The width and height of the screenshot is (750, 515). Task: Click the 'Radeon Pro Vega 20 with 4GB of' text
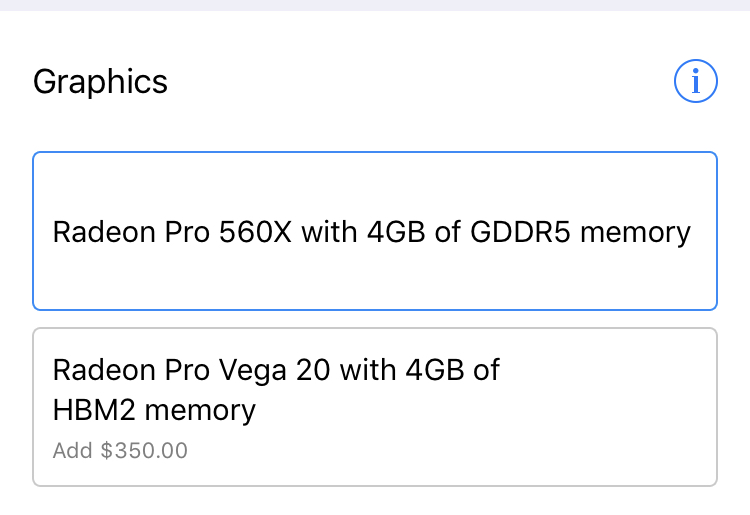point(276,371)
